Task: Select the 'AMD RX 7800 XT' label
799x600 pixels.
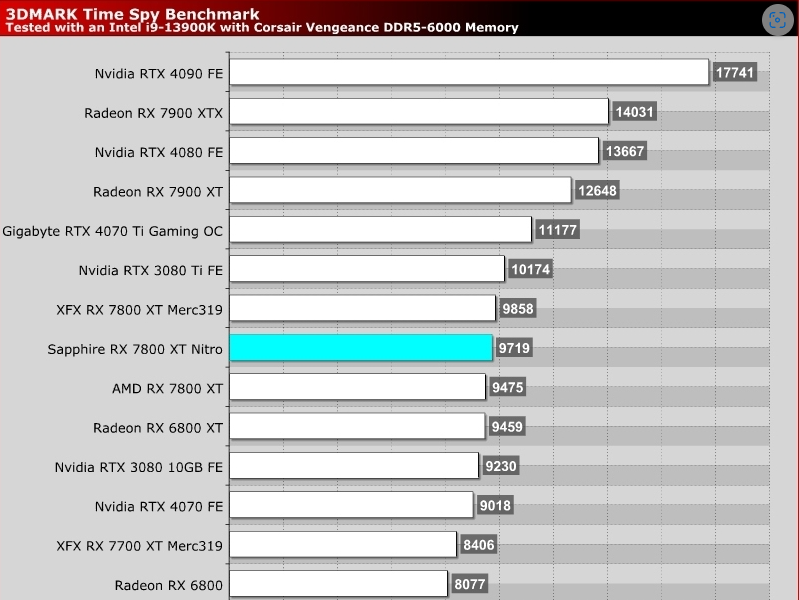Action: (168, 388)
